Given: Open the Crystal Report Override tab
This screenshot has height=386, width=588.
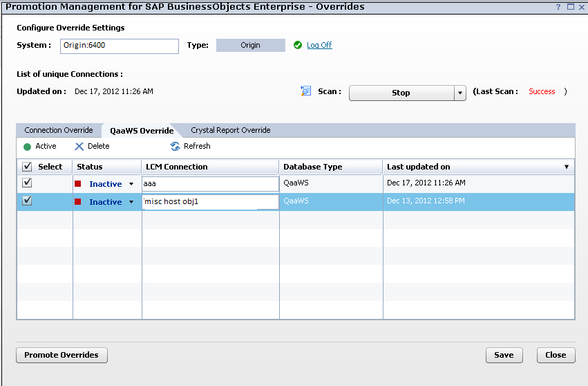Looking at the screenshot, I should point(231,130).
